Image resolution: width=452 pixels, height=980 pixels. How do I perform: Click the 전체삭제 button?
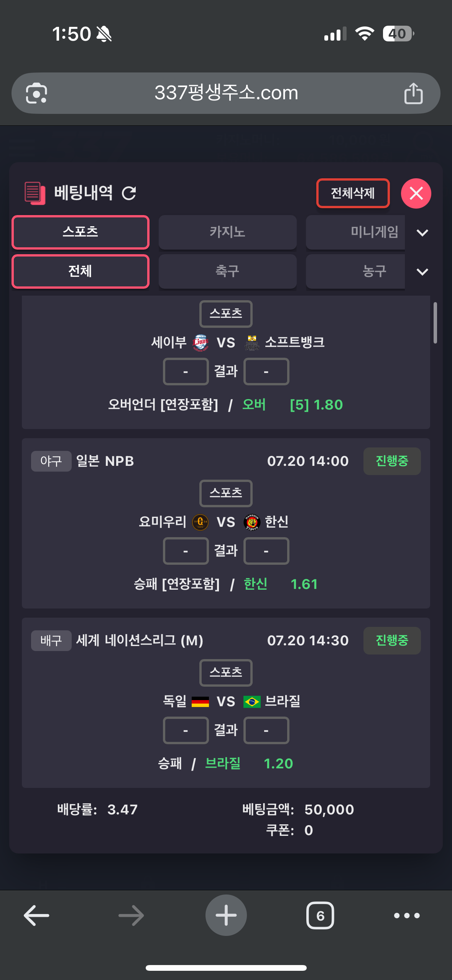(353, 193)
